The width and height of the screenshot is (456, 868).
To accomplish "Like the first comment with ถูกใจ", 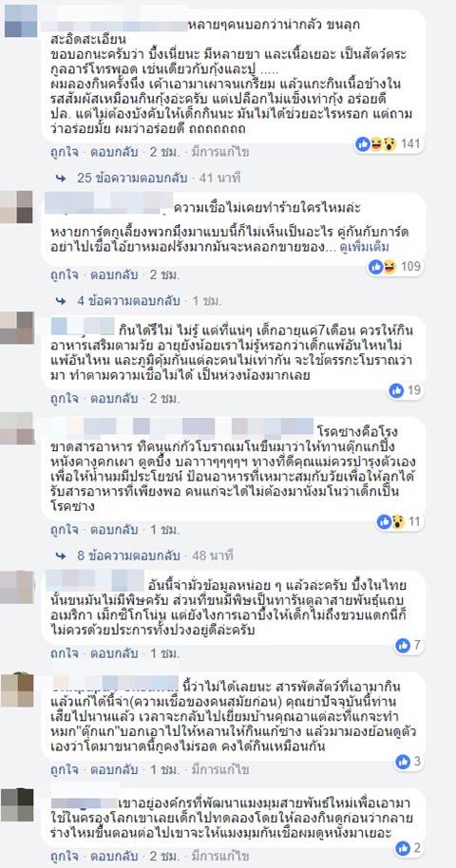I will coord(65,151).
